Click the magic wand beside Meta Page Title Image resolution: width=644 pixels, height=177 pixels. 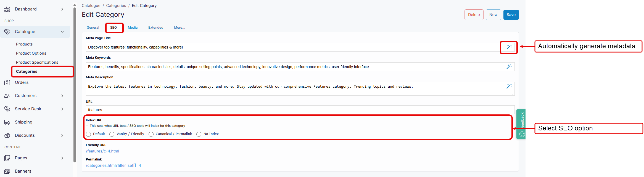point(509,47)
